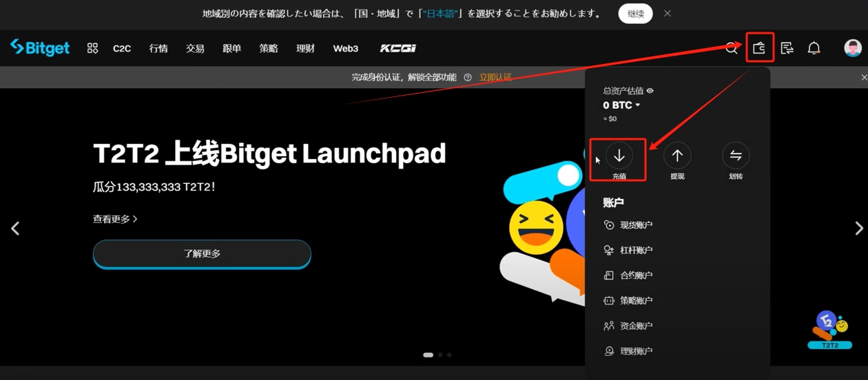Expand the BTC currency dropdown

(638, 105)
